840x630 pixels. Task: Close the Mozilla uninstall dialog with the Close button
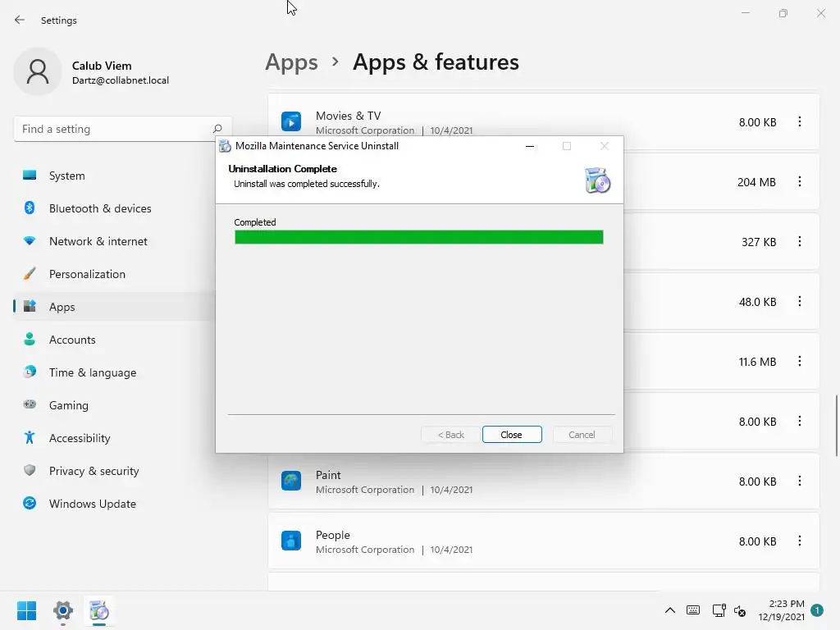[512, 435]
